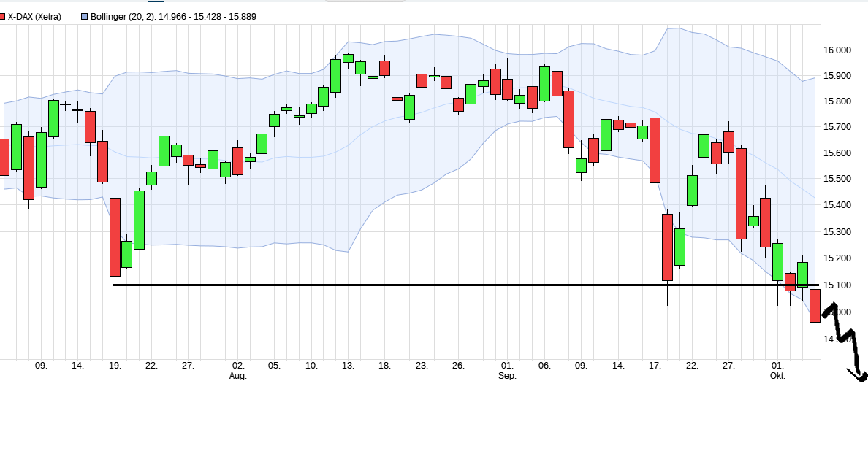Screen dimensions: 868x473
Task: Click the 15.500 price axis label
Action: pyautogui.click(x=837, y=179)
